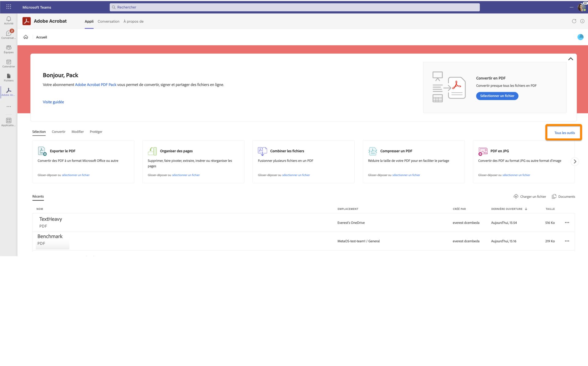The height and width of the screenshot is (366, 588).
Task: Click sélectionner un fichier under Combiner les fichiers
Action: tap(296, 175)
